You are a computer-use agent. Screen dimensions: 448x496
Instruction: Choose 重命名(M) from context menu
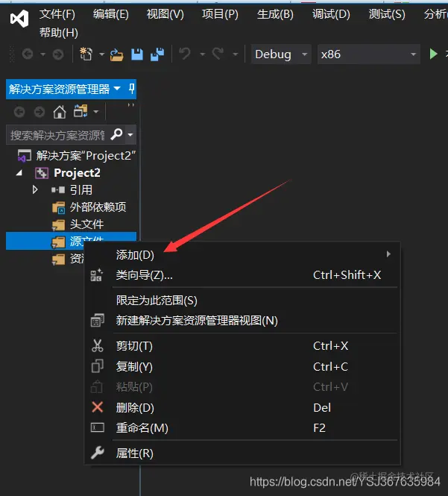coord(242,427)
